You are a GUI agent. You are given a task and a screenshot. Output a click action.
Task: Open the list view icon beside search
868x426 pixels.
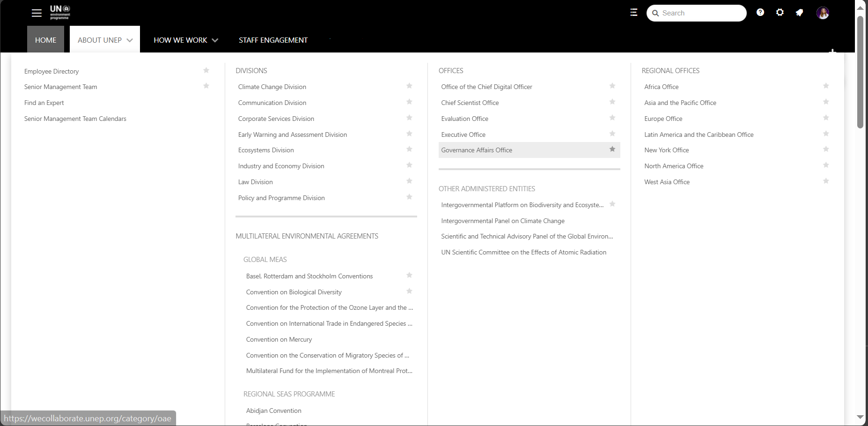[634, 13]
